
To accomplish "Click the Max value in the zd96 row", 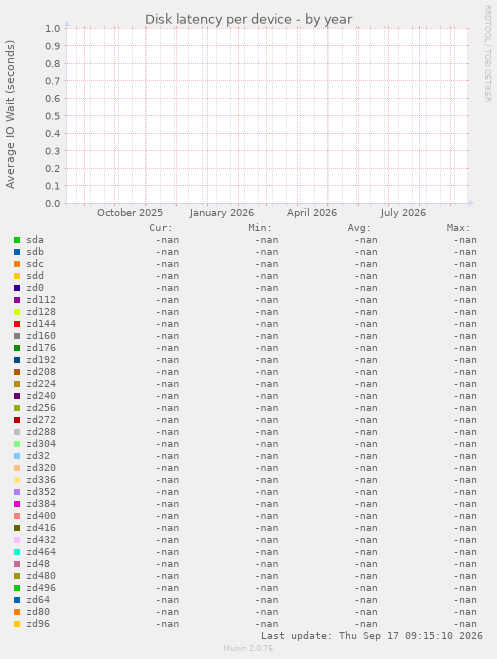I will coord(465,624).
